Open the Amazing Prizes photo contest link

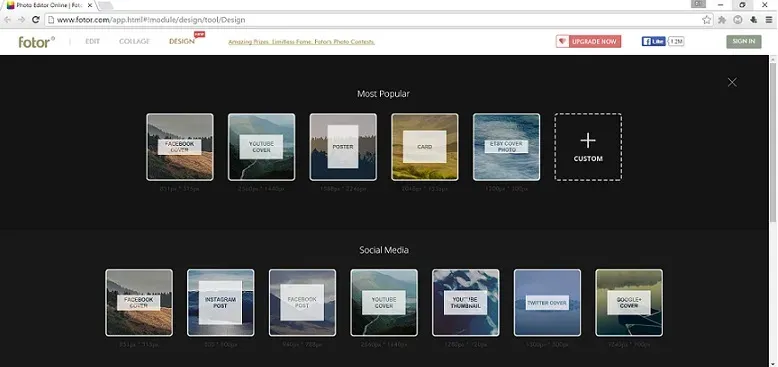[301, 42]
